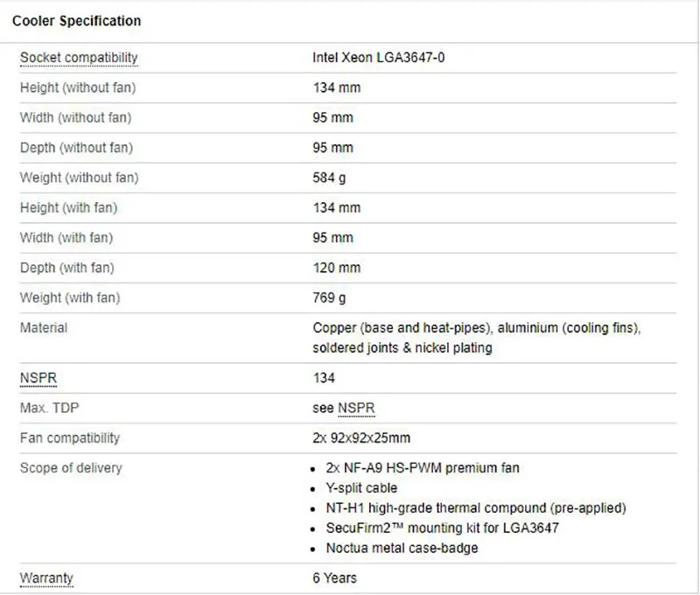Click the 769 g weight value
Screen dimensions: 700x595
point(329,297)
